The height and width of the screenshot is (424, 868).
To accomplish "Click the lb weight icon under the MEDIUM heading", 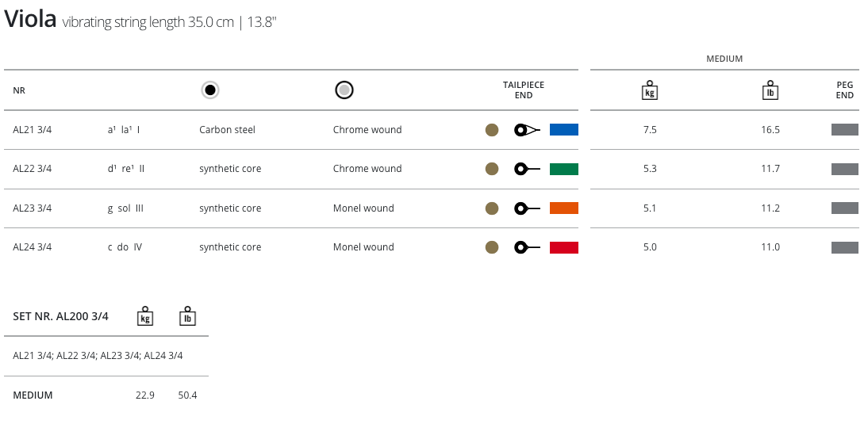I will [x=770, y=90].
